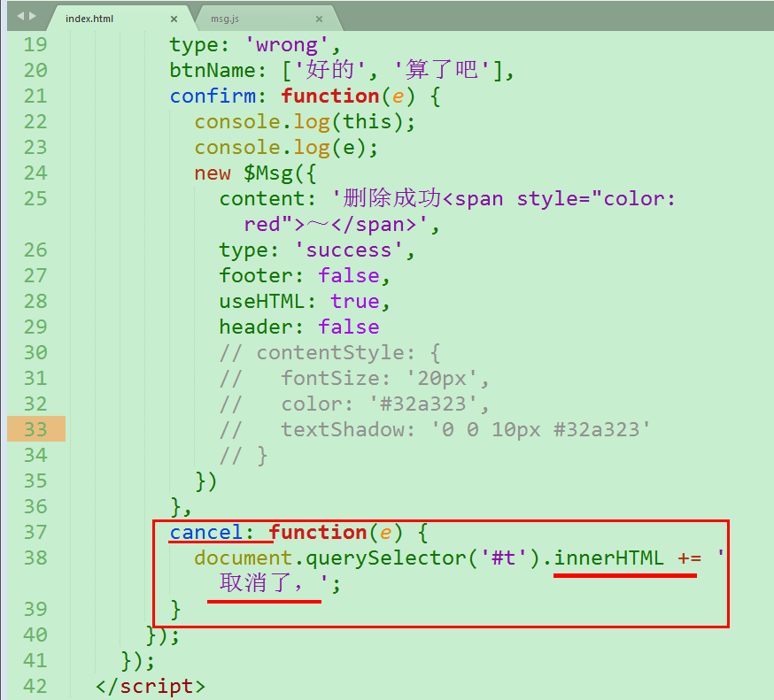Go to previous tab with left arrow
The height and width of the screenshot is (700, 774).
click(x=20, y=16)
